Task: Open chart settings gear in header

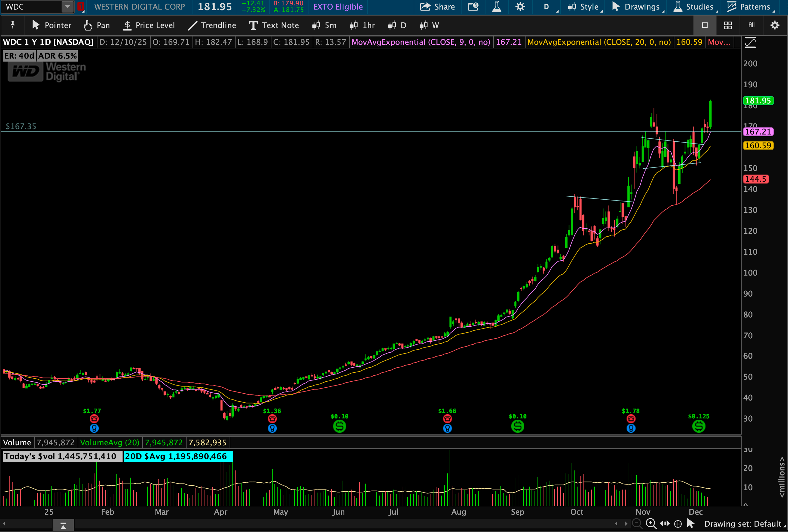Action: pos(520,7)
